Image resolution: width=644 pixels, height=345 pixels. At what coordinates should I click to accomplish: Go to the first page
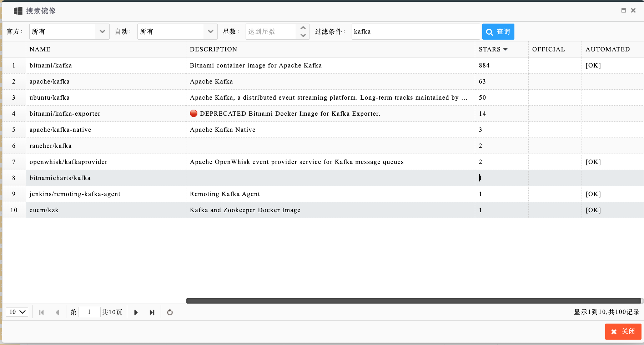tap(41, 312)
